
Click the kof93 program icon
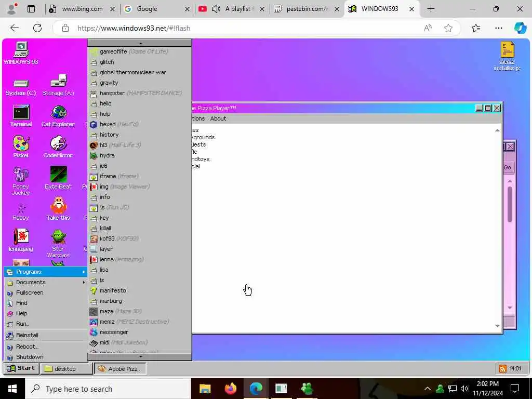click(94, 239)
